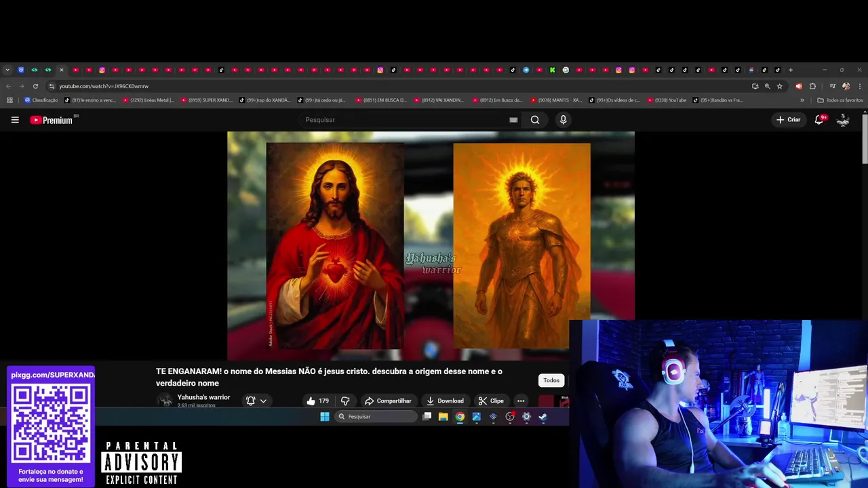Open the on-screen keyboard icon in search
The width and height of the screenshot is (868, 488).
[x=513, y=120]
